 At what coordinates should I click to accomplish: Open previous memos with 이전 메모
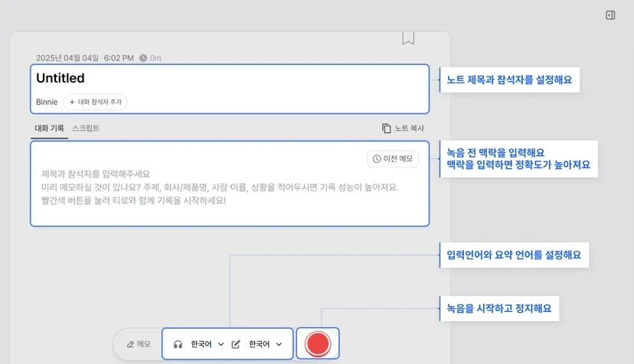393,159
